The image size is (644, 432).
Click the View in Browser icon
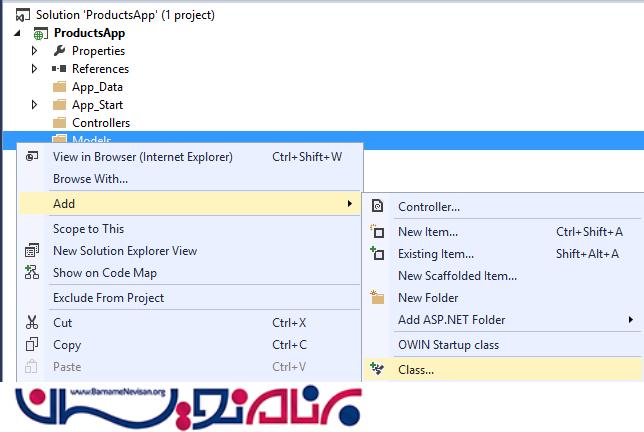(32, 157)
